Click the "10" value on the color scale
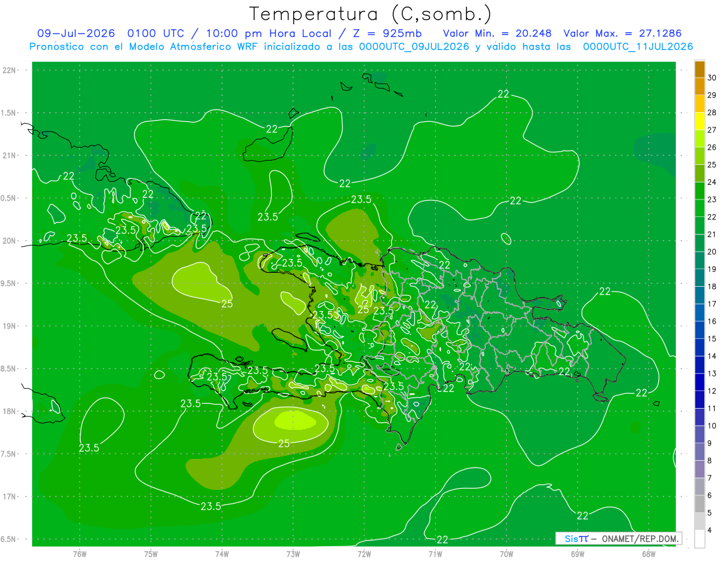728x562 pixels. pyautogui.click(x=712, y=426)
